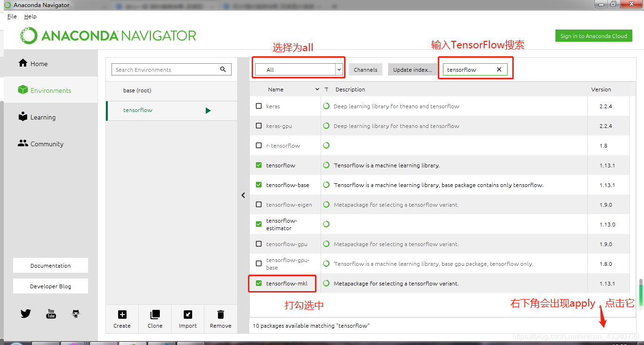Import an environment
Viewport: 644px width, 345px height.
(188, 319)
